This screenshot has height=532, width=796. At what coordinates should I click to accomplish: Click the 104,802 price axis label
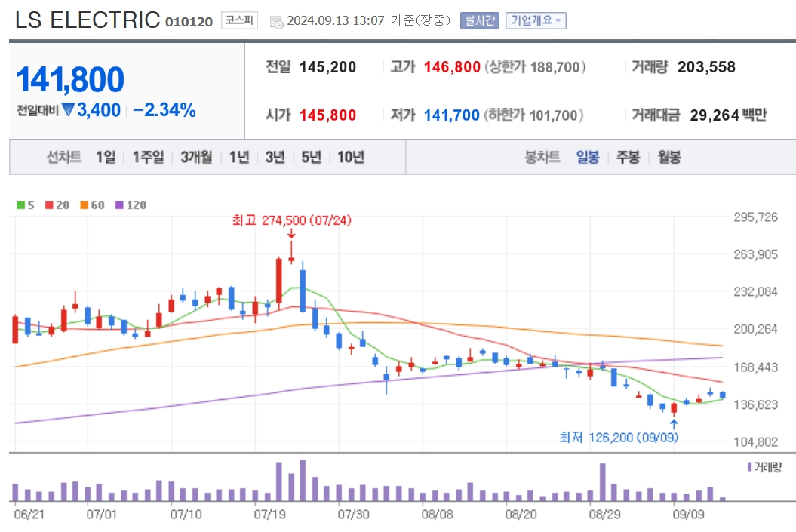[x=755, y=442]
